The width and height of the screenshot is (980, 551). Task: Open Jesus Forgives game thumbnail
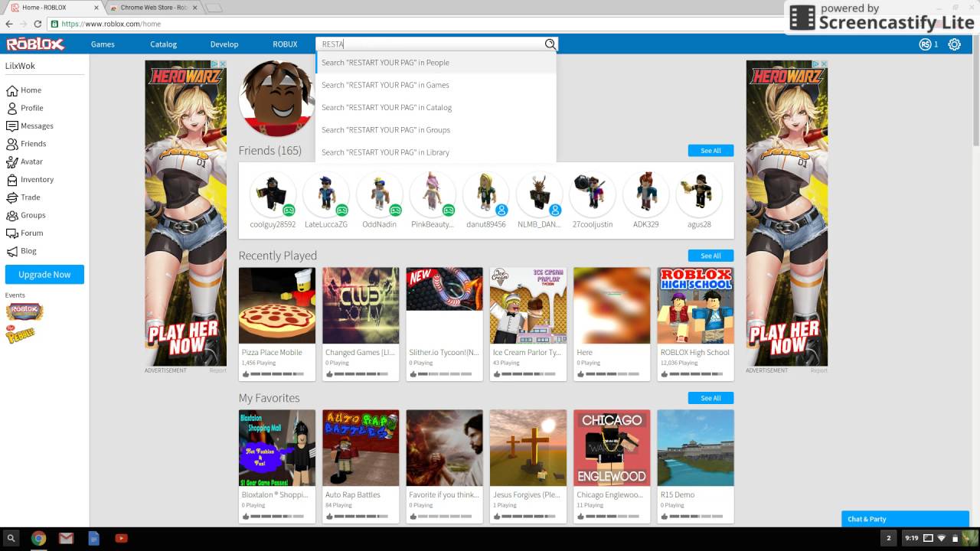528,448
